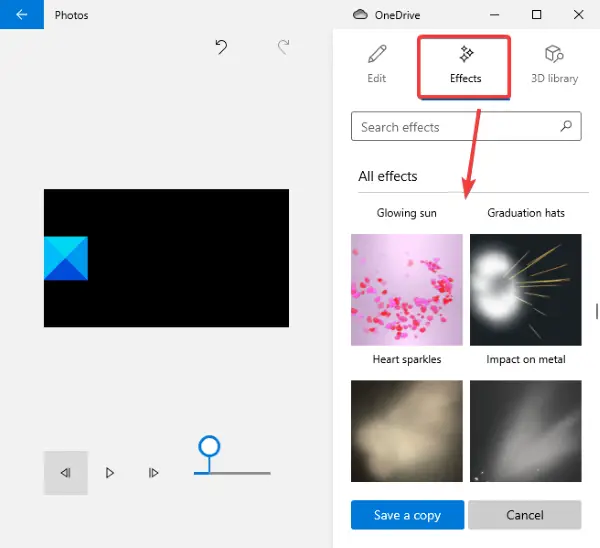Select the Heart sparkles effect thumbnail
Image resolution: width=600 pixels, height=548 pixels.
tap(407, 290)
